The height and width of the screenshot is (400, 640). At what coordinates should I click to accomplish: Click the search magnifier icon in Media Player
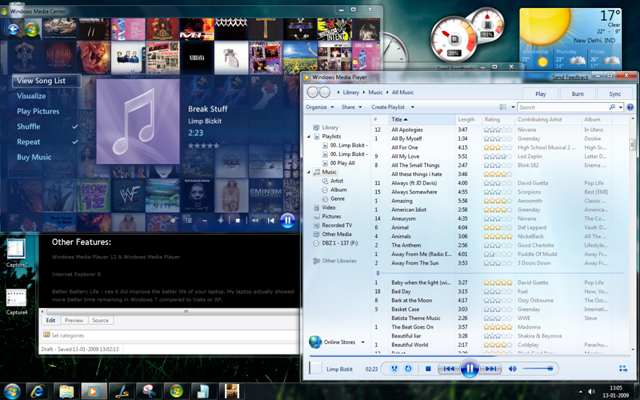[612, 107]
